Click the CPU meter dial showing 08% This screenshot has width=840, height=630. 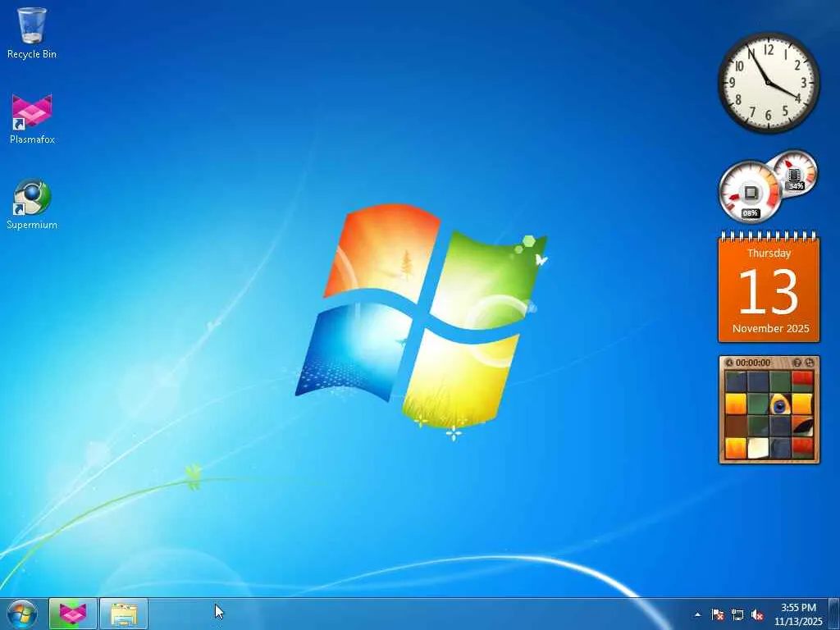[x=750, y=192]
